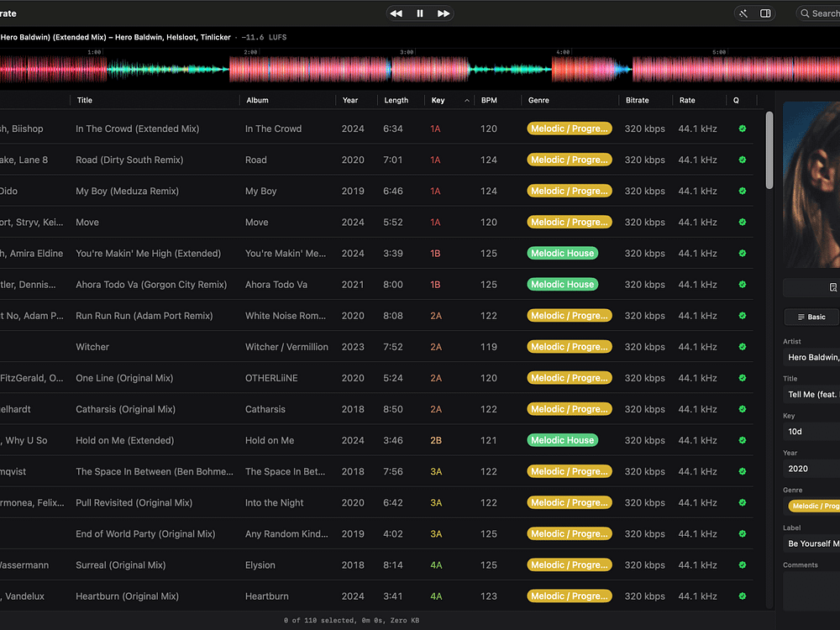Click the quality dot for One Line
This screenshot has height=630, width=840.
coord(743,378)
